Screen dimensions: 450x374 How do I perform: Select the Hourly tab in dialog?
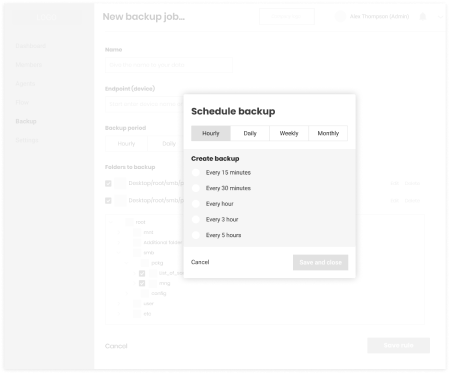click(x=211, y=133)
